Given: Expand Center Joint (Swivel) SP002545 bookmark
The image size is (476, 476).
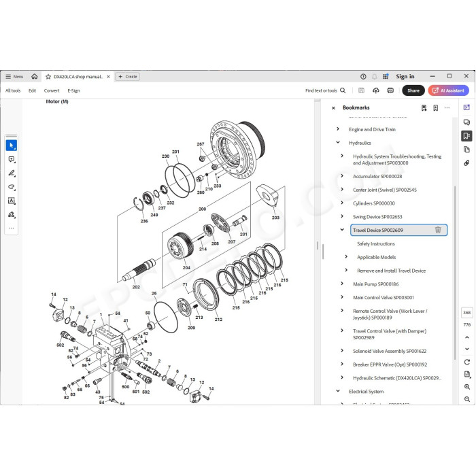Looking at the screenshot, I should point(342,189).
